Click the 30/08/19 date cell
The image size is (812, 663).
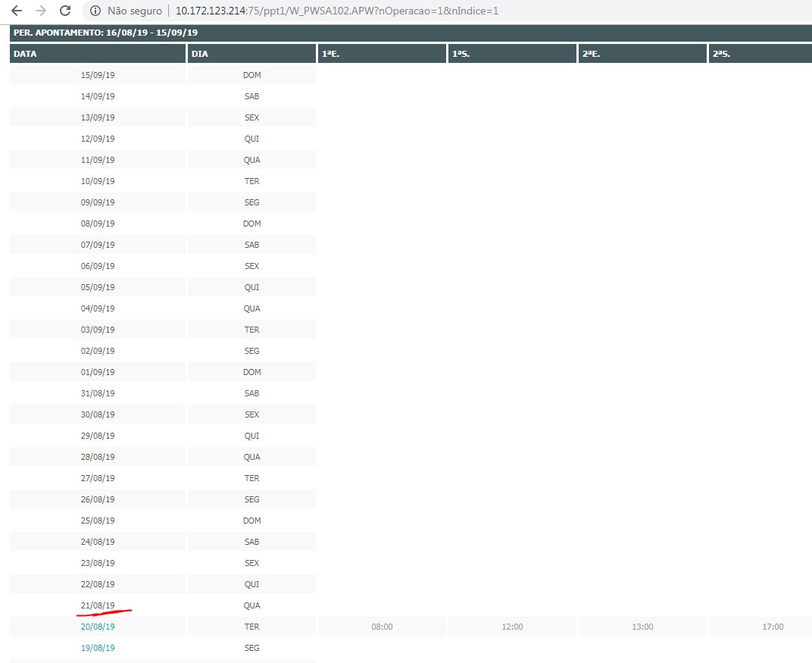[x=98, y=414]
